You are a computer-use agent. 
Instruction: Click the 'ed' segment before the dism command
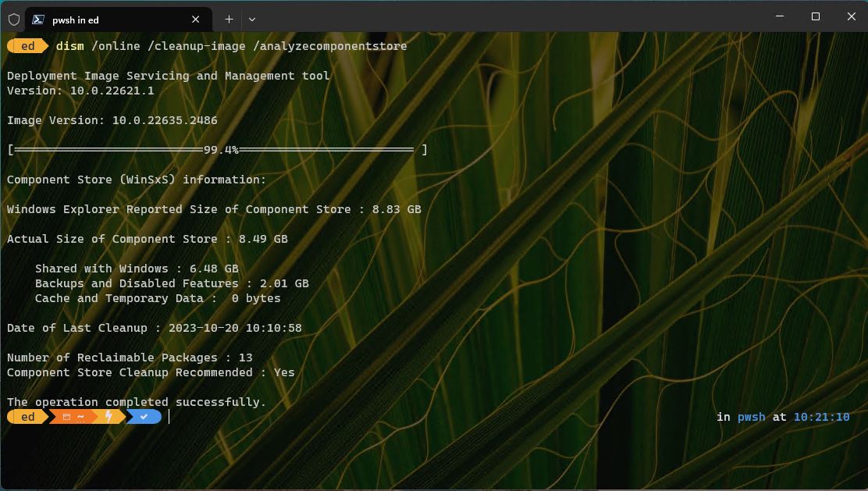(x=27, y=46)
